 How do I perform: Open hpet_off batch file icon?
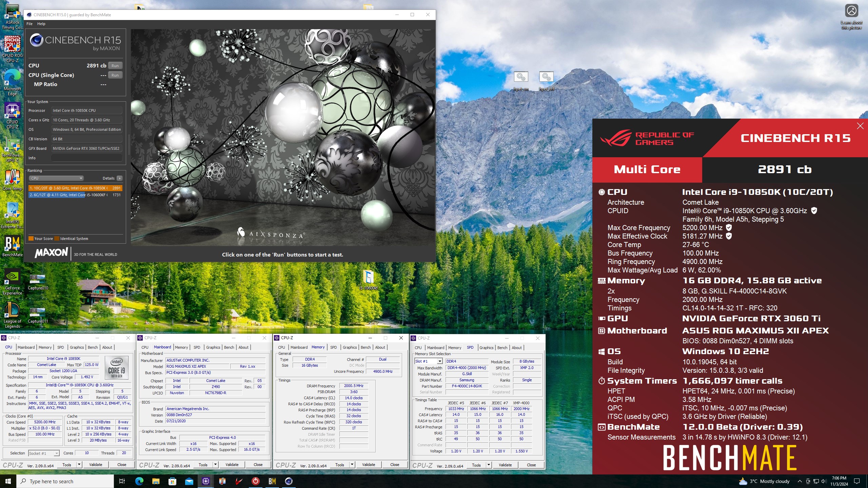tap(546, 81)
